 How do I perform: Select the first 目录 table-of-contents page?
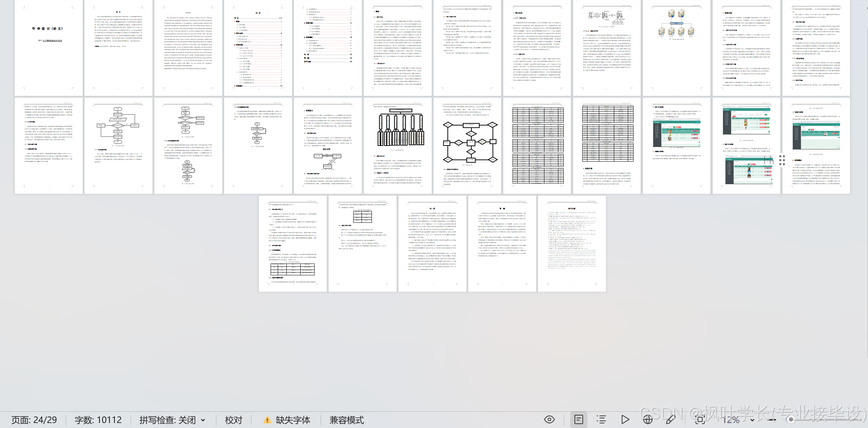tap(258, 48)
